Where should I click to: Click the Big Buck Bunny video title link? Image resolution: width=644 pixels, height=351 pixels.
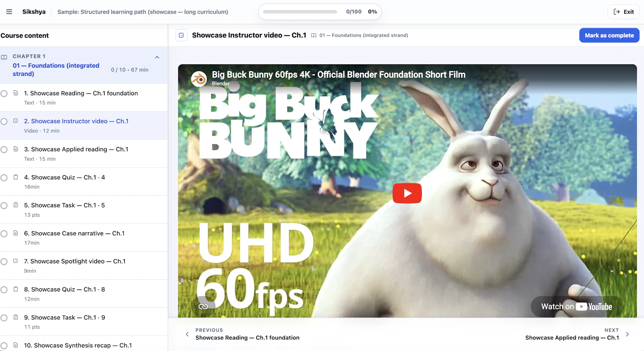339,75
